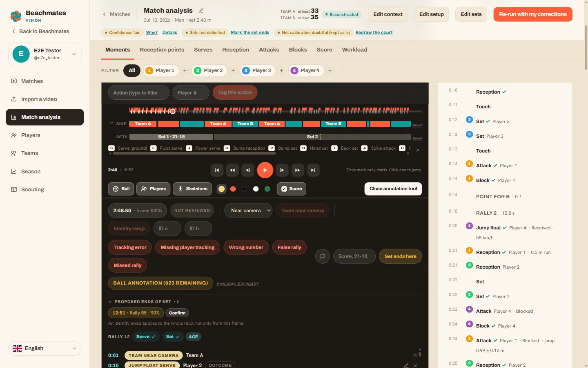Pick the red annotation color

(x=233, y=189)
